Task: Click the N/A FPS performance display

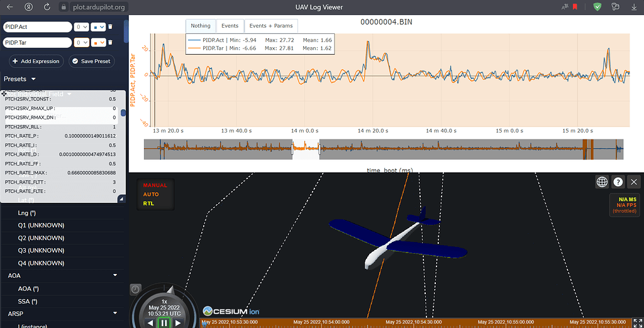Action: [x=625, y=205]
